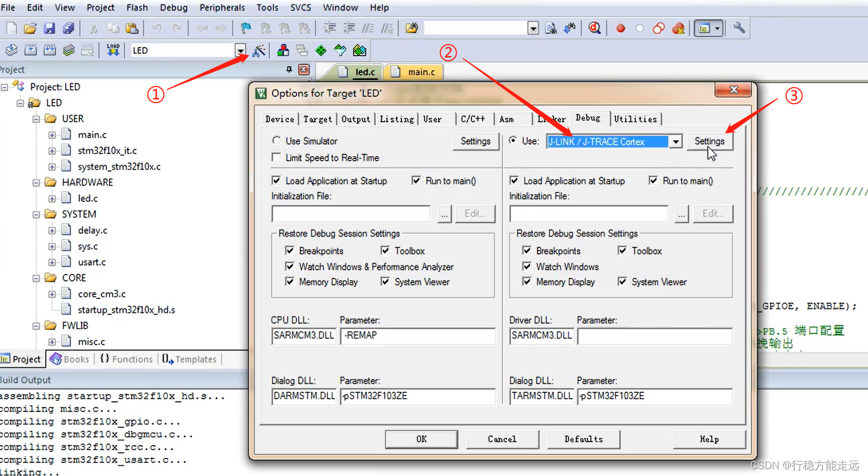
Task: Collapse the SYSTEM folder
Action: tap(36, 215)
